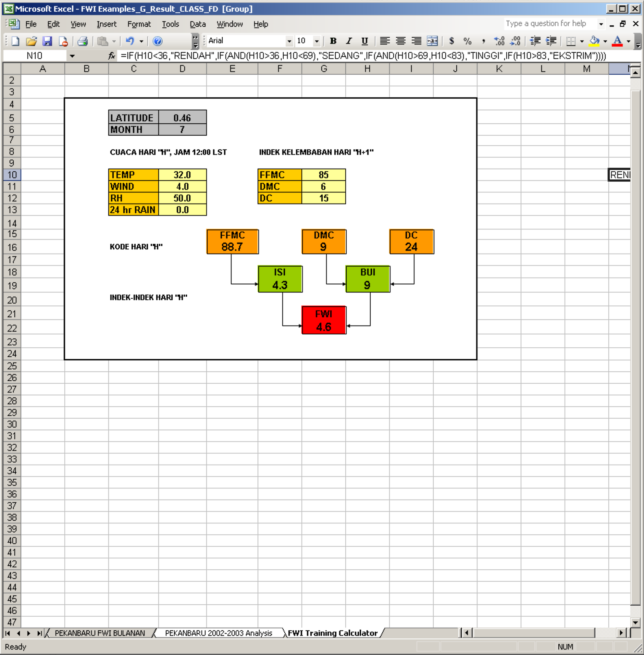The image size is (644, 655).
Task: Expand the font size dropdown
Action: (317, 41)
